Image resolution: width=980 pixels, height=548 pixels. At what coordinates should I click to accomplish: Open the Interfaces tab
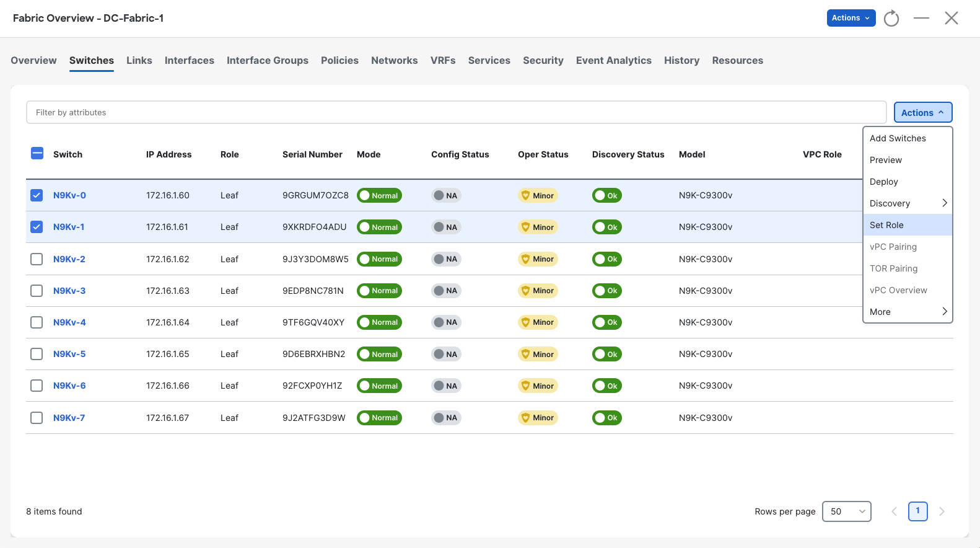pyautogui.click(x=190, y=60)
